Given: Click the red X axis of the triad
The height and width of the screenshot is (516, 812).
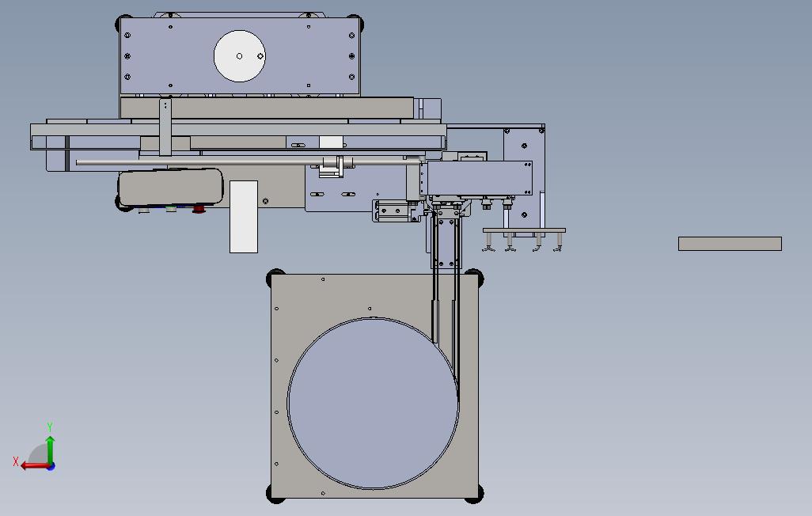Looking at the screenshot, I should 34,465.
